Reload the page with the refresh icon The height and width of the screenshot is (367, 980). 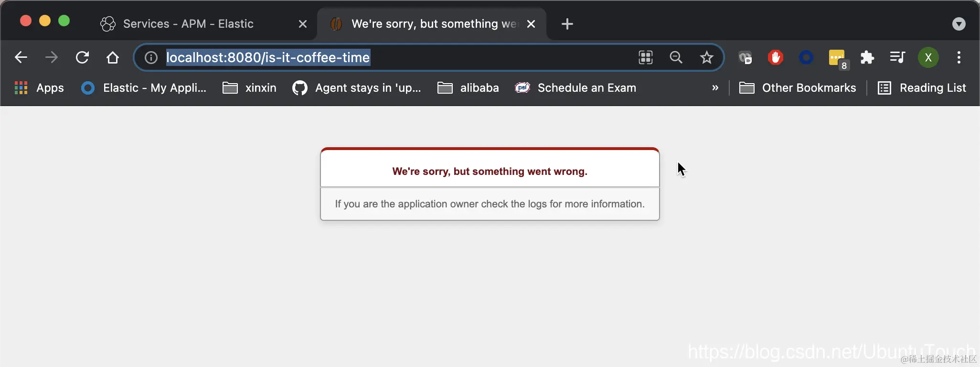[82, 57]
